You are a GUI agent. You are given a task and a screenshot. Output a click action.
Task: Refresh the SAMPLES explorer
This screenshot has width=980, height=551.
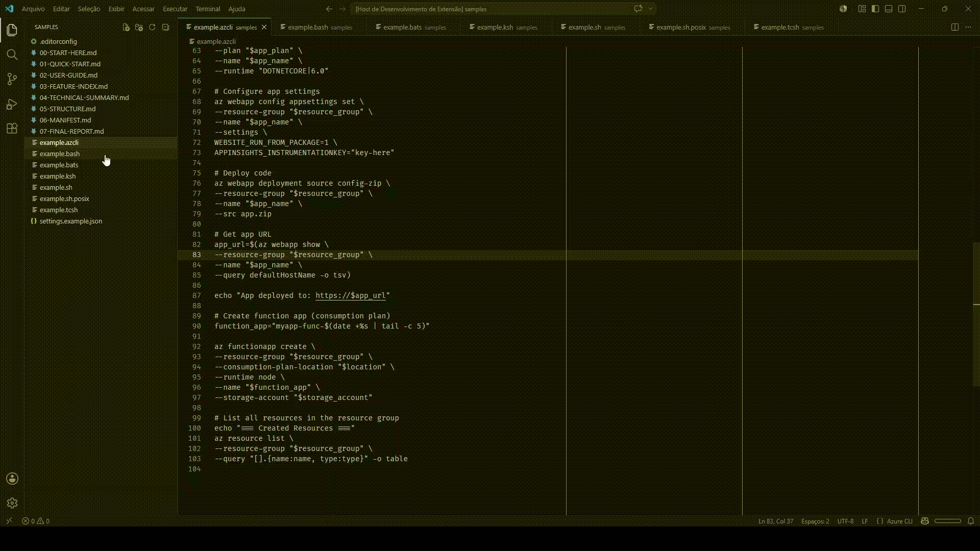152,27
